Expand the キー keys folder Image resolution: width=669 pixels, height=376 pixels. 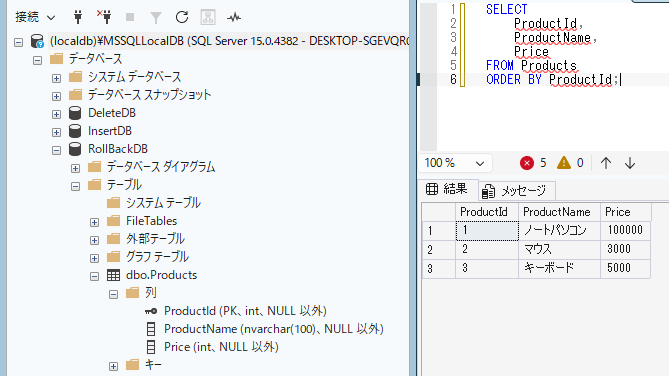[x=113, y=366]
